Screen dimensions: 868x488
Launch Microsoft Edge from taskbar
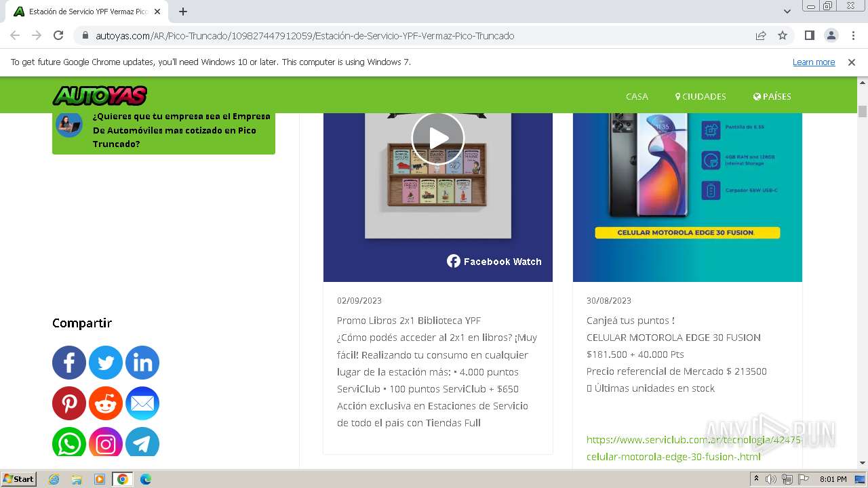point(145,479)
